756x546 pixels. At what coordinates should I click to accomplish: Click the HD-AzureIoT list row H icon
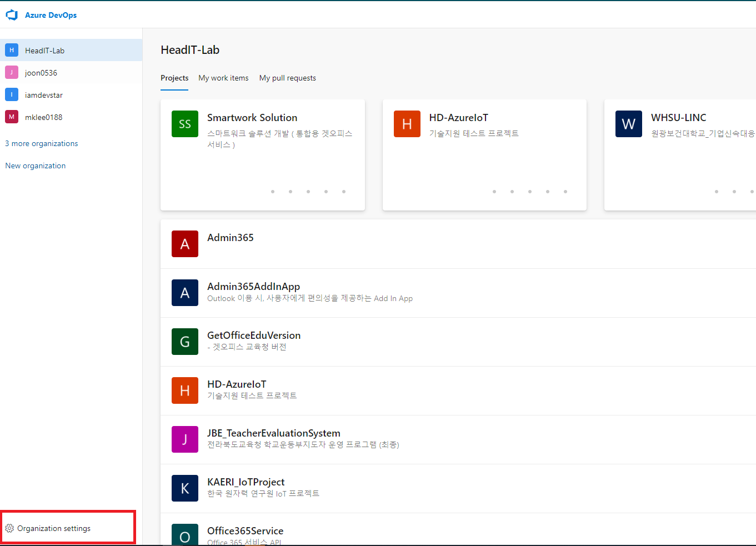coord(185,390)
